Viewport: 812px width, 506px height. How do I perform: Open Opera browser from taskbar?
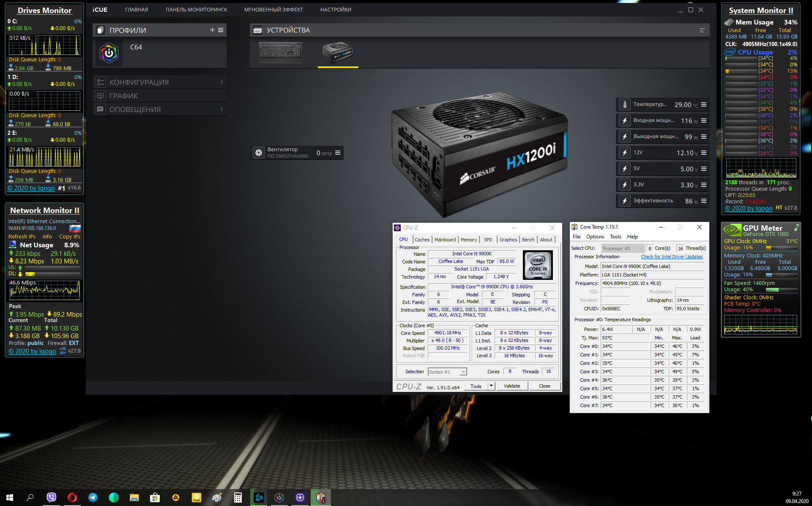[x=72, y=498]
